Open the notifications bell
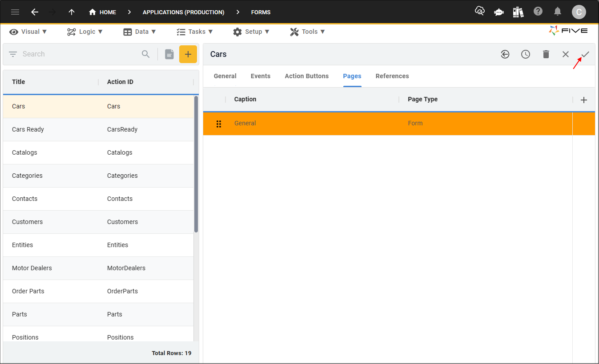This screenshot has width=599, height=364. (558, 12)
